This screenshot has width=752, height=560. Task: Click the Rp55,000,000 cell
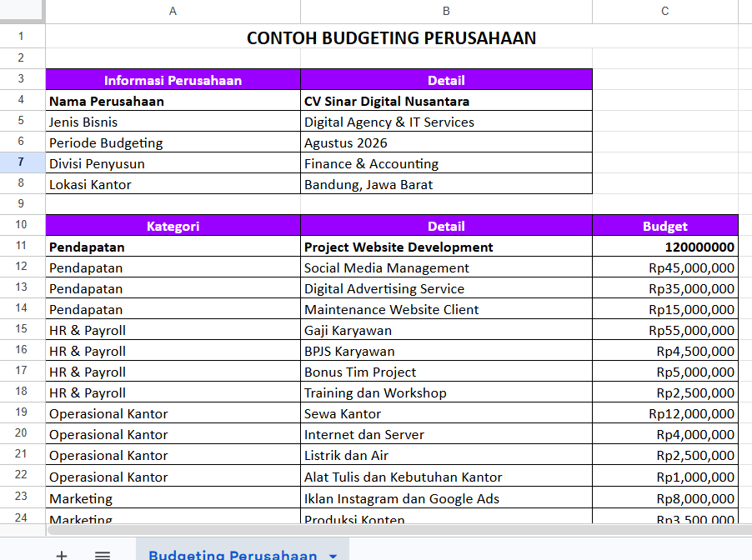pos(665,330)
